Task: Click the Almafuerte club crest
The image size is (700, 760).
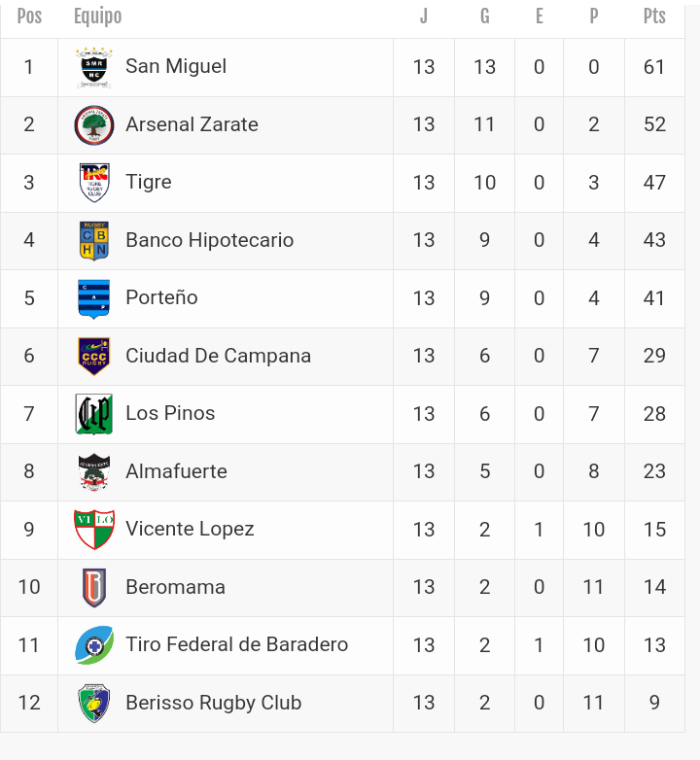Action: click(x=94, y=472)
